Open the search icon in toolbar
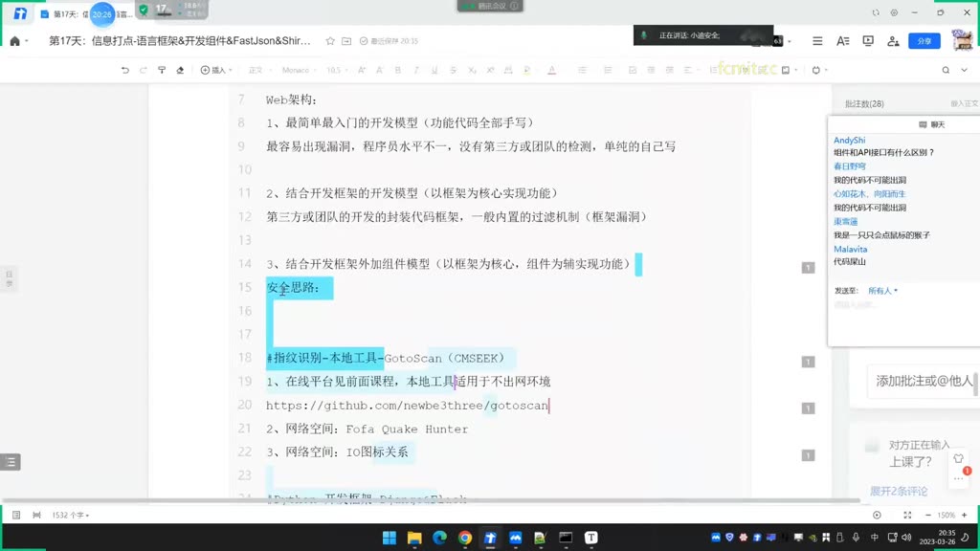The image size is (980, 551). pos(946,70)
